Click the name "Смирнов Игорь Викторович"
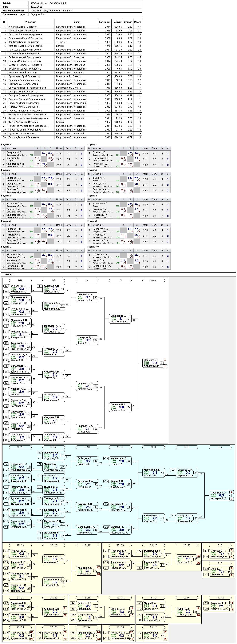The image size is (237, 644). pos(23,103)
